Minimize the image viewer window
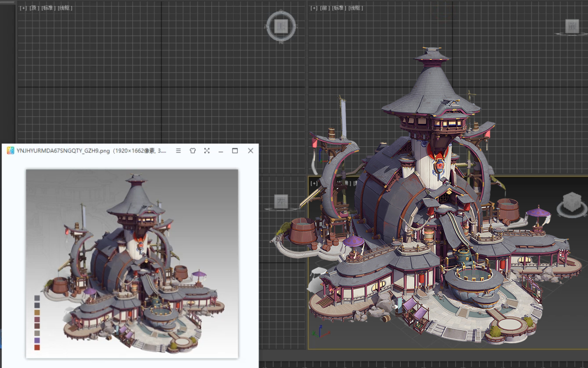 coord(221,151)
